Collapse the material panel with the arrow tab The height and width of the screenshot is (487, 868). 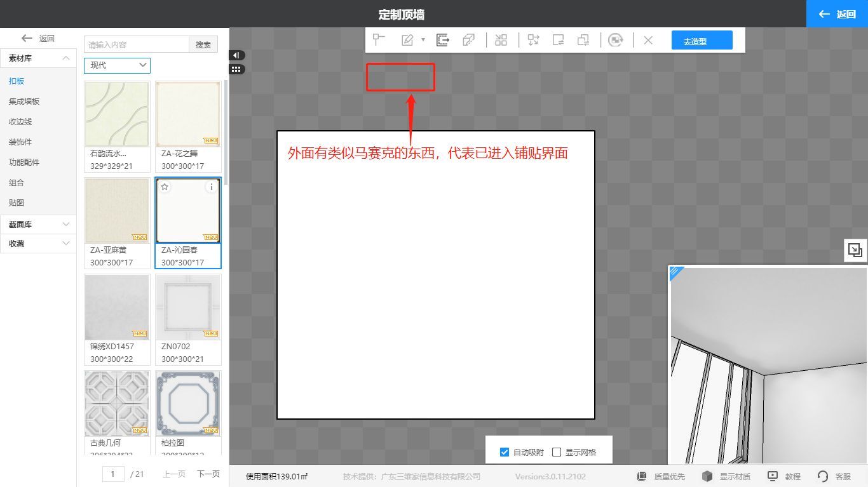click(x=236, y=55)
